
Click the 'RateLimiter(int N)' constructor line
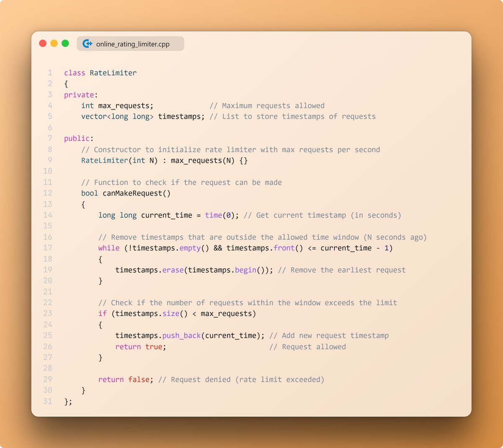pos(164,161)
